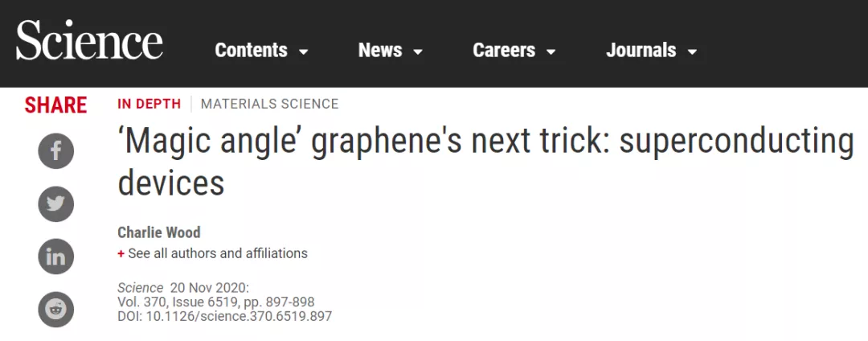Expand the Journals dropdown arrow

pos(692,52)
